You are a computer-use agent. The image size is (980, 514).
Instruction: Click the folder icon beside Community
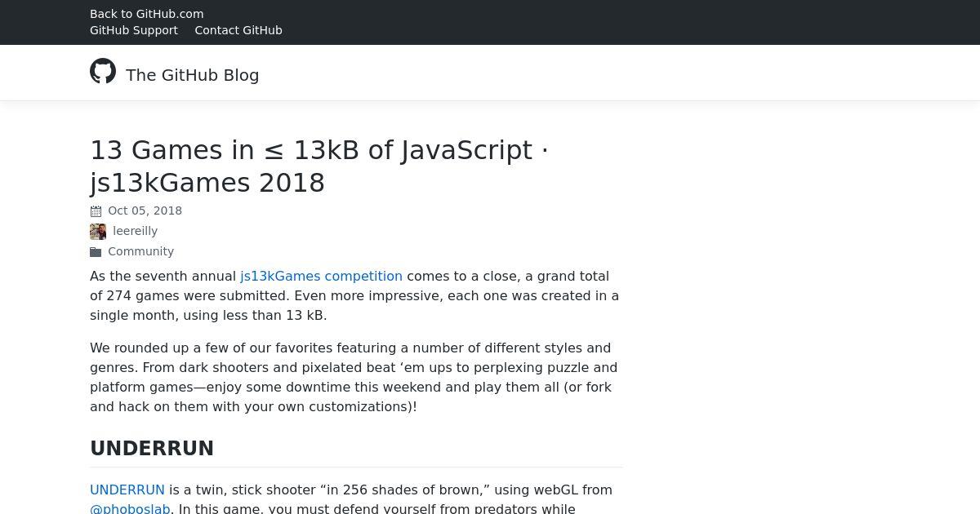click(96, 252)
